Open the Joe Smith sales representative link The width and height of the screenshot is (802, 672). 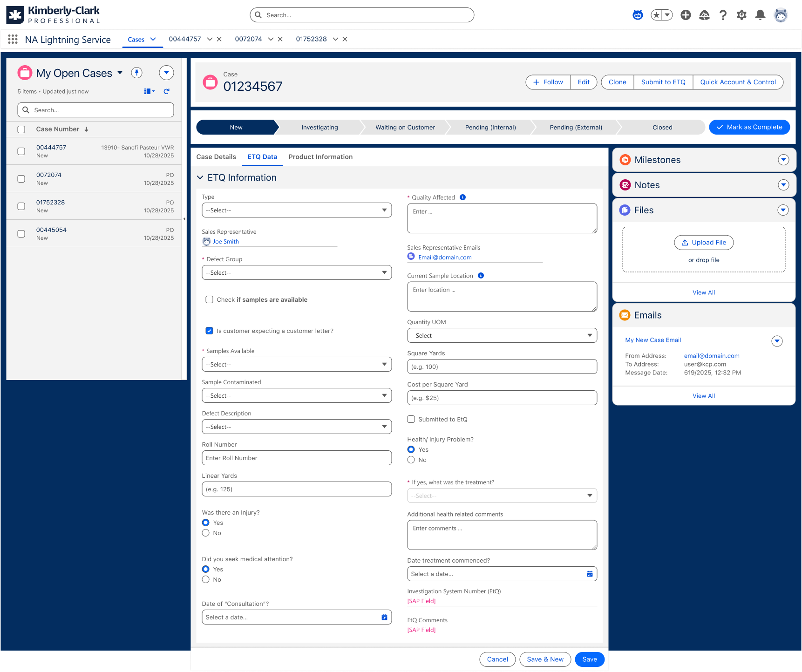[226, 241]
